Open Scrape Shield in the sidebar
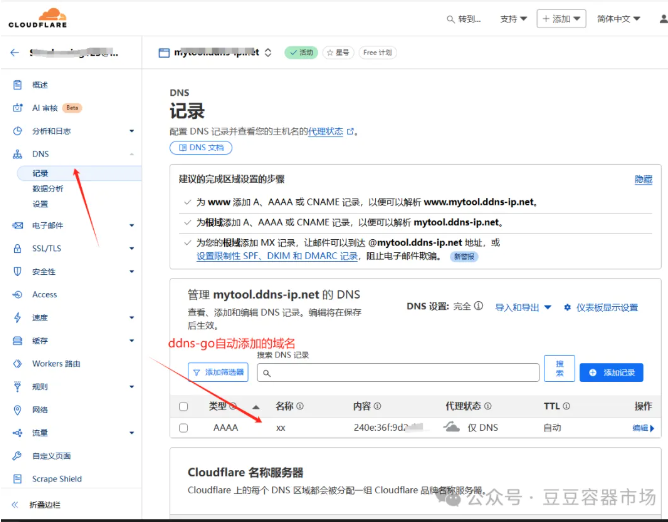 pos(57,479)
